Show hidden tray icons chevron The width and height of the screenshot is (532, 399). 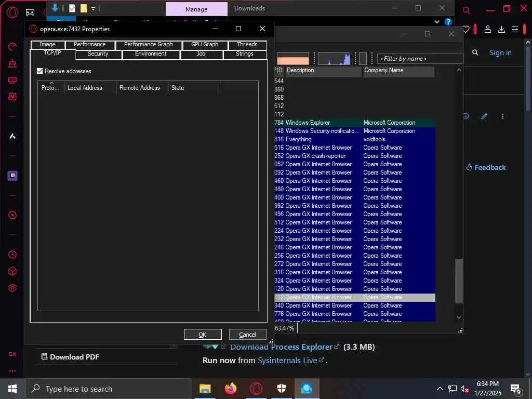440,389
